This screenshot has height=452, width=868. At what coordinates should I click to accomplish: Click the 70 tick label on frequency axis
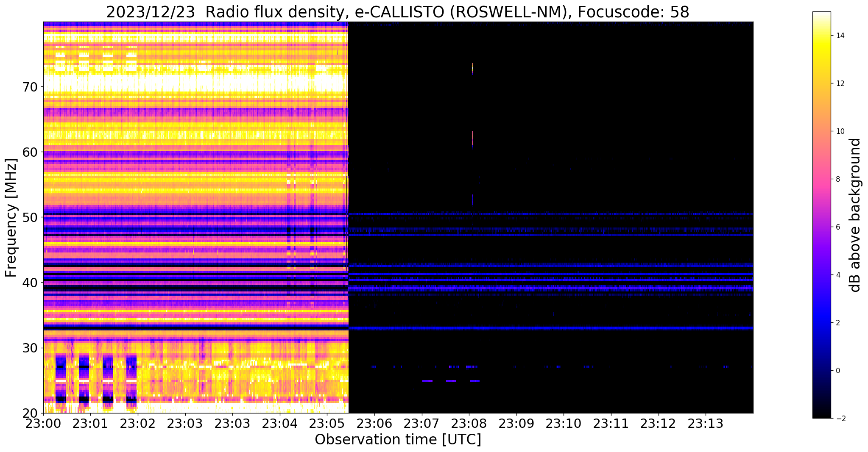tap(30, 87)
